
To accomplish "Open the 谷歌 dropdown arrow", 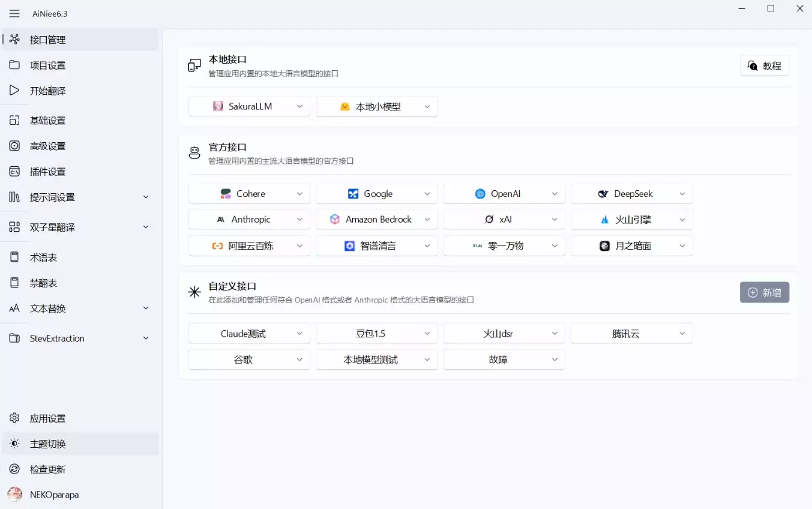I will click(299, 360).
